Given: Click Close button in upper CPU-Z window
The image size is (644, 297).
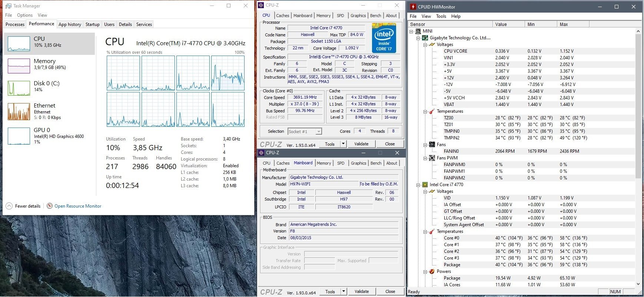Looking at the screenshot, I should click(x=390, y=144).
